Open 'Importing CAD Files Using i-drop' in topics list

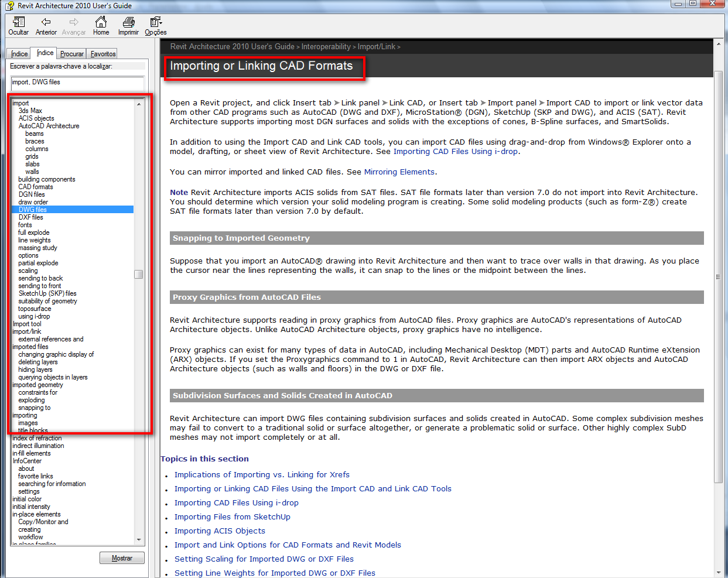click(237, 502)
